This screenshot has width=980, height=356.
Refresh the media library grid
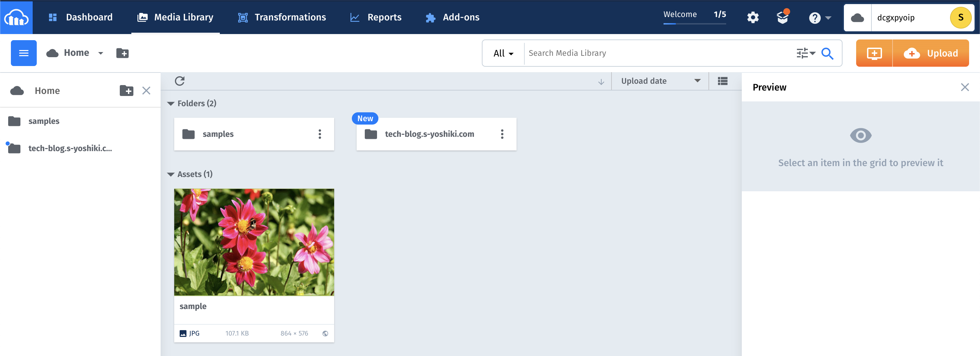click(x=180, y=81)
